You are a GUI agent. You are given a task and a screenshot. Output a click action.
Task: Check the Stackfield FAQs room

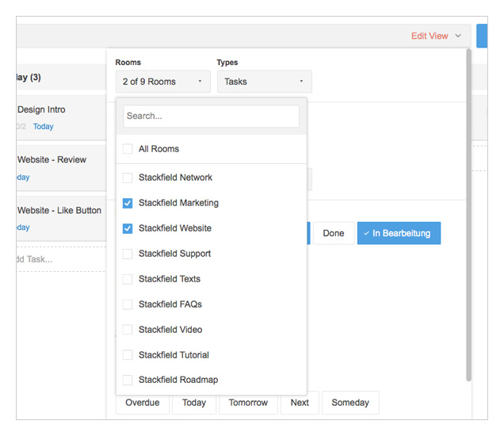(128, 304)
